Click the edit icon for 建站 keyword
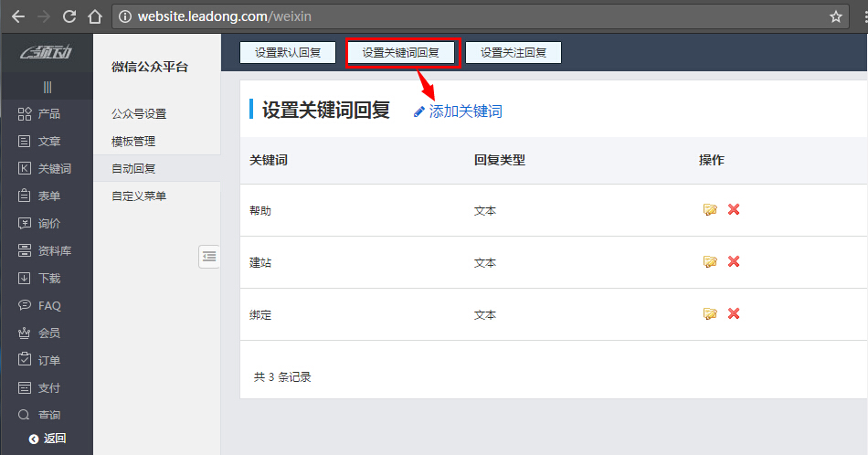Image resolution: width=868 pixels, height=455 pixels. pos(710,262)
